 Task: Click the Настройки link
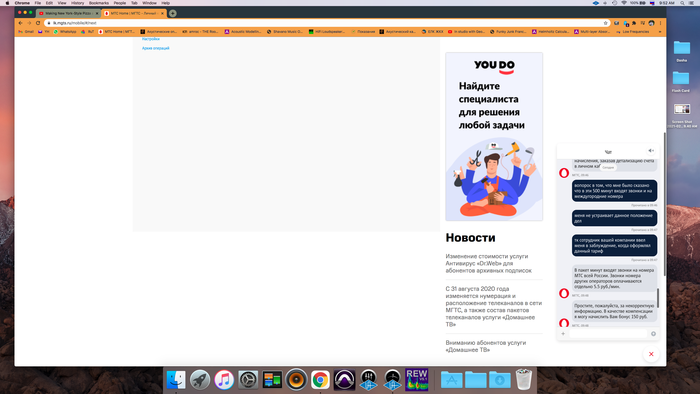pos(151,39)
